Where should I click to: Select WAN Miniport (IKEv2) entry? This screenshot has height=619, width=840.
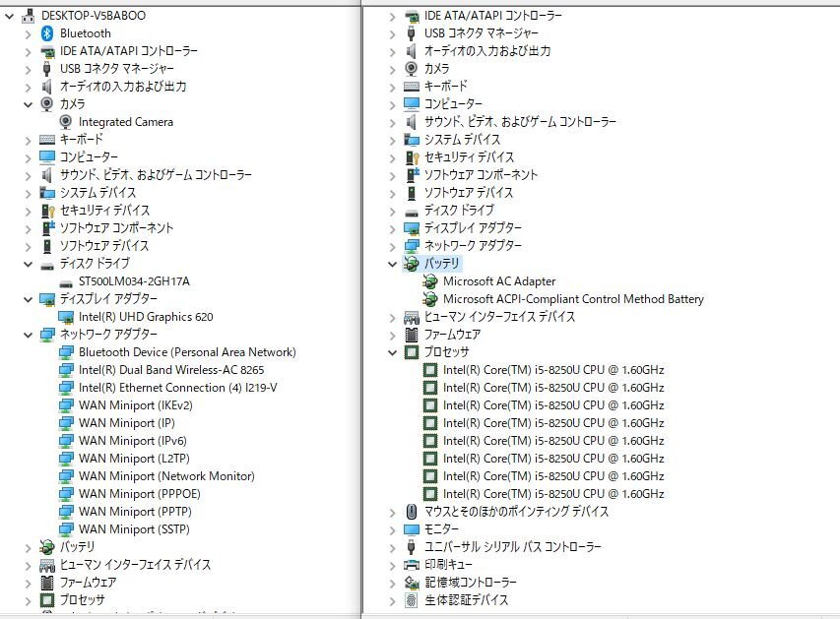[x=136, y=405]
